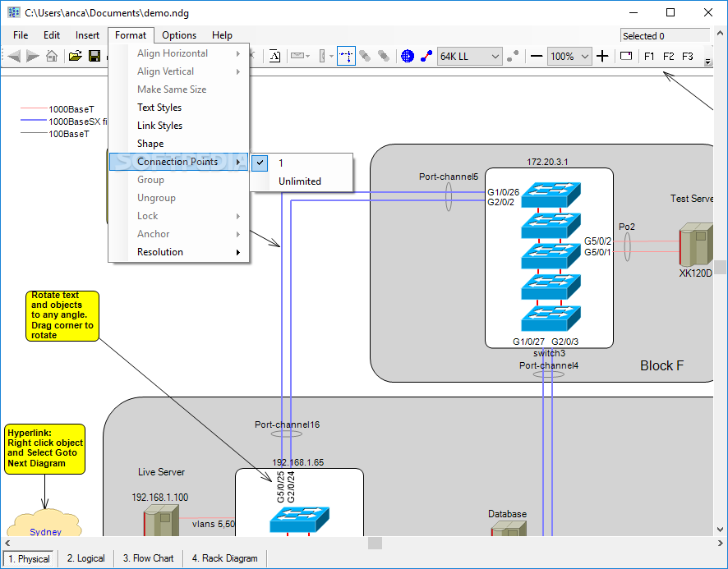Image resolution: width=728 pixels, height=569 pixels.
Task: Expand the Align Horizontal submenu
Action: point(179,53)
